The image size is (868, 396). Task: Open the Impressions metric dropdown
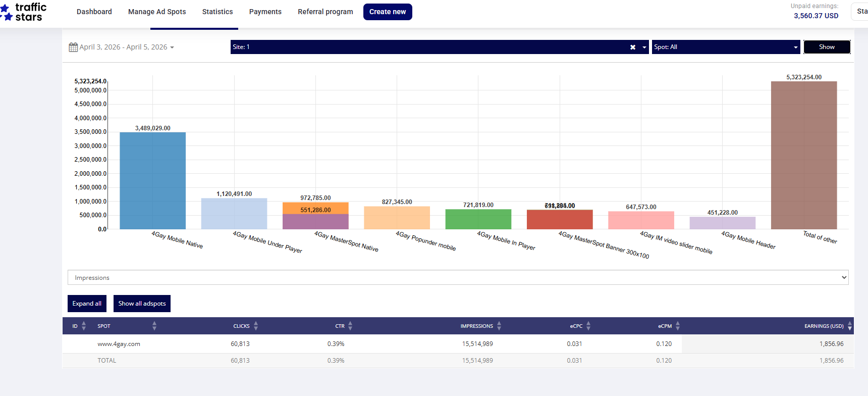pyautogui.click(x=458, y=277)
